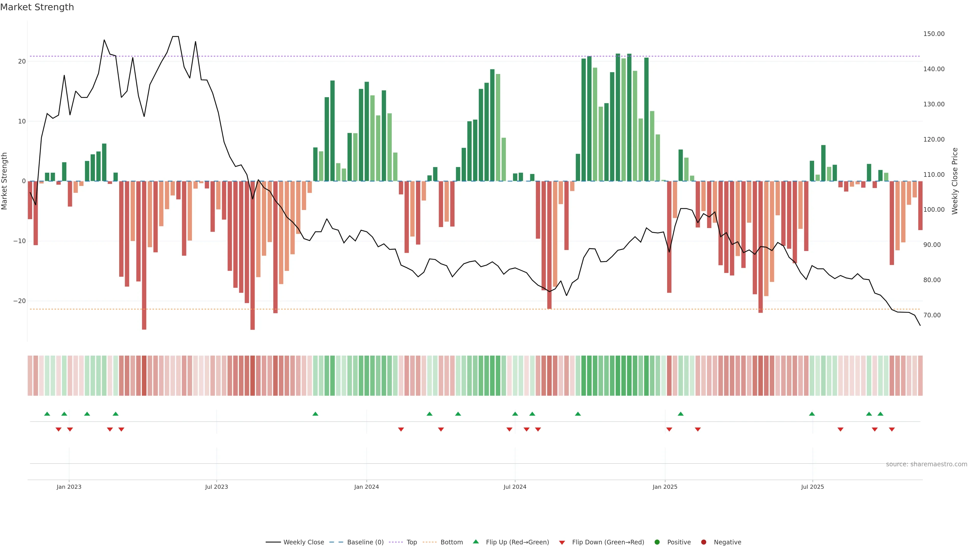
Task: Toggle the Weekly Close legend entry
Action: [x=303, y=542]
